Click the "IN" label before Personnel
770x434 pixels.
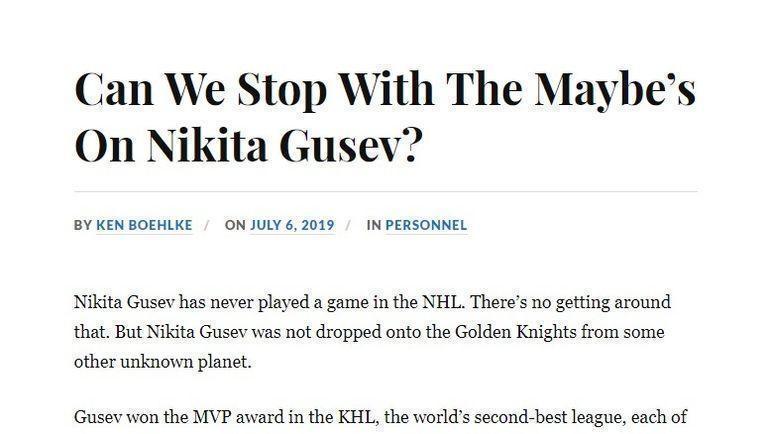(374, 225)
